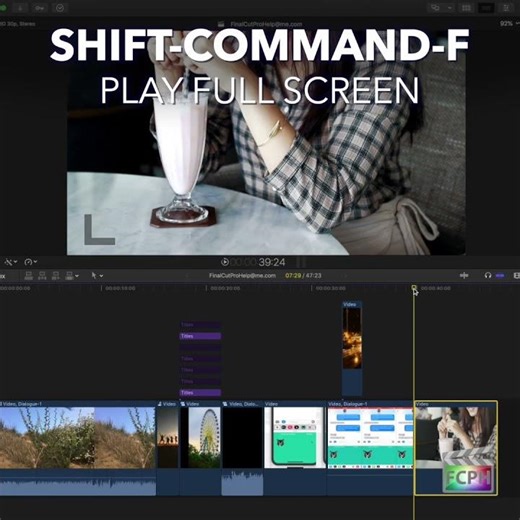Click the connect clip to storyline button
The image size is (520, 520).
tap(29, 276)
